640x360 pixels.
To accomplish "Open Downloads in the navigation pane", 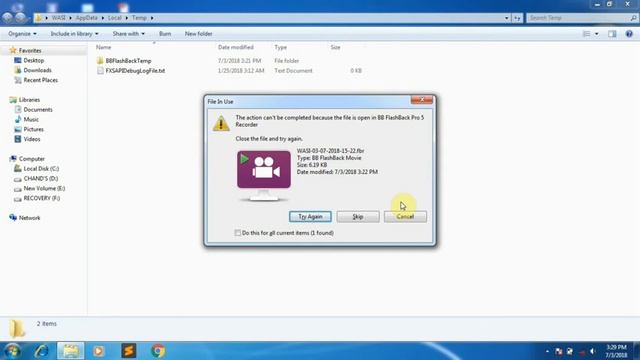I will coord(37,70).
